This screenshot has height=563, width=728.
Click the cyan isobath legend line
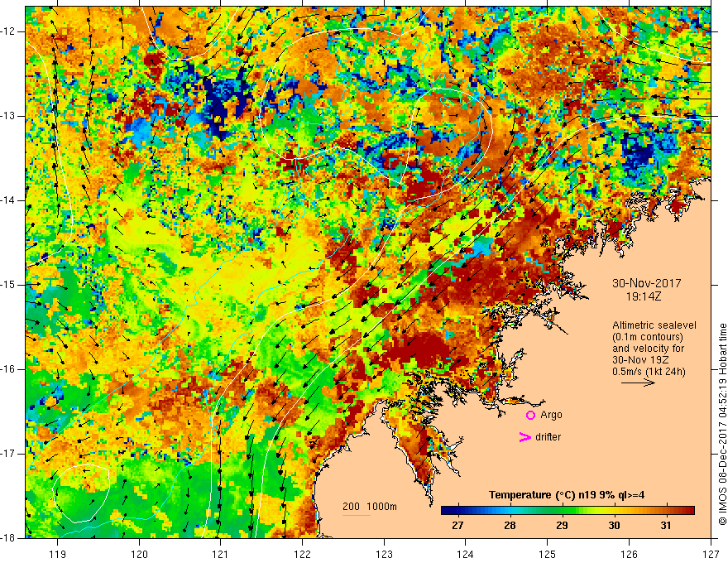point(357,515)
